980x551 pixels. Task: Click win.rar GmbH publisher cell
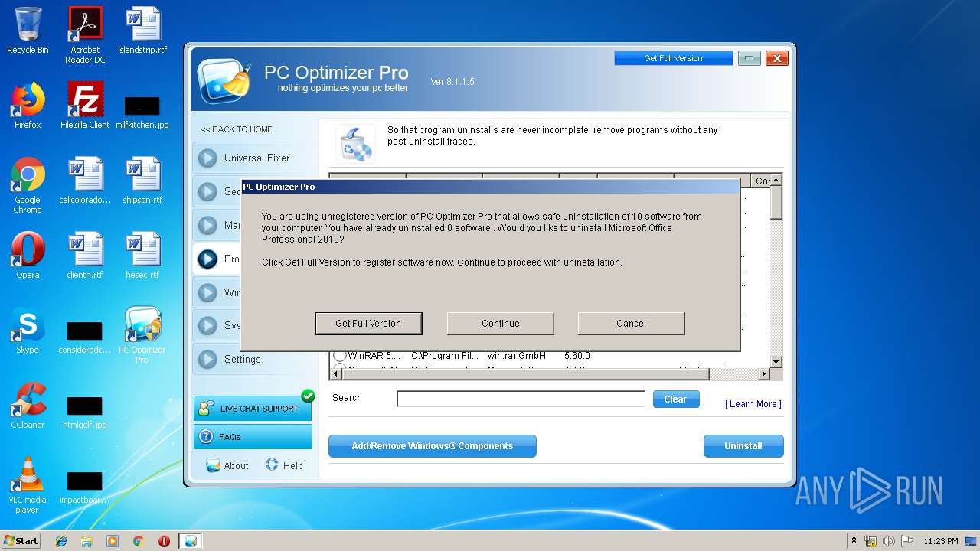point(517,356)
